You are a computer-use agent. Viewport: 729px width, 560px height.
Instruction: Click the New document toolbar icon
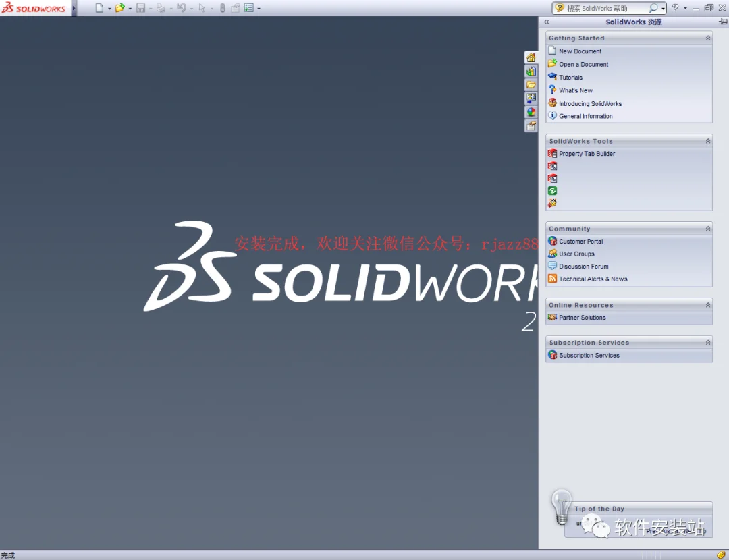(x=99, y=8)
